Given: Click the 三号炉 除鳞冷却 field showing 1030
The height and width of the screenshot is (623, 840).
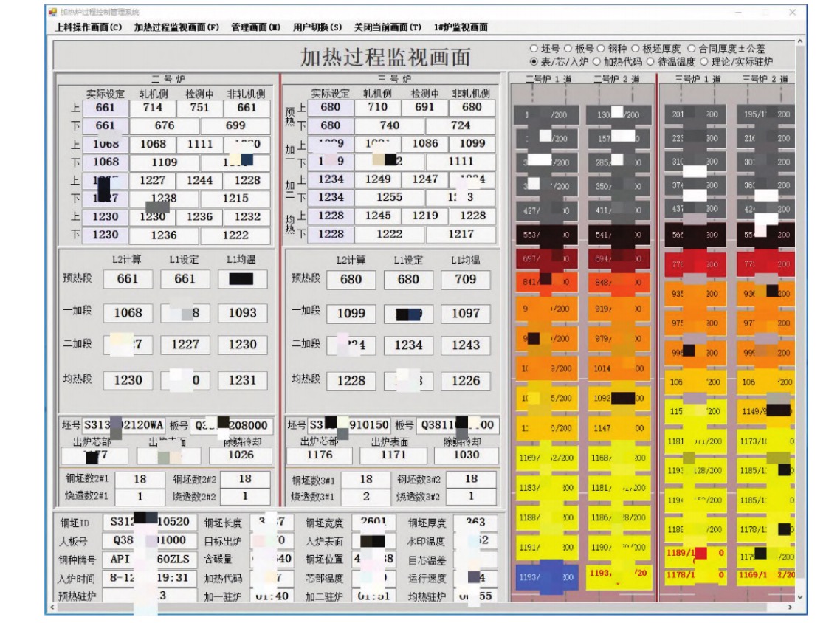Looking at the screenshot, I should pos(467,455).
